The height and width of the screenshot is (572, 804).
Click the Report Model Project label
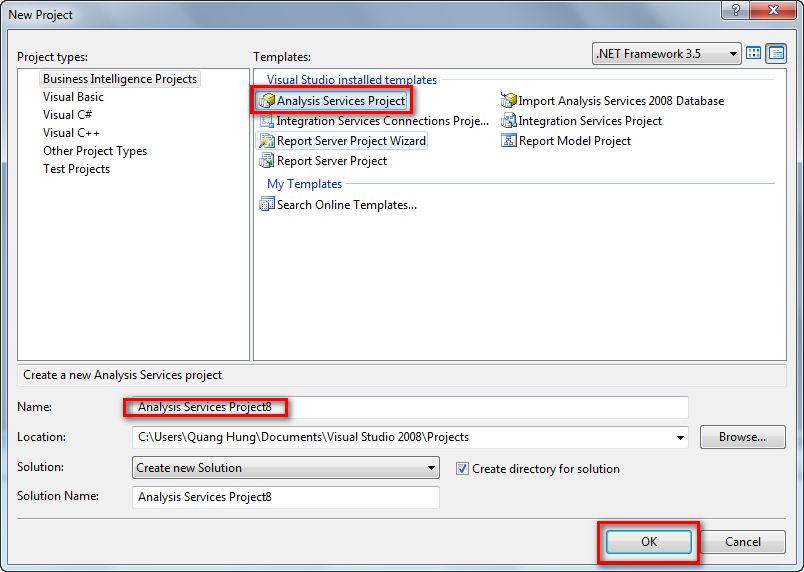575,141
